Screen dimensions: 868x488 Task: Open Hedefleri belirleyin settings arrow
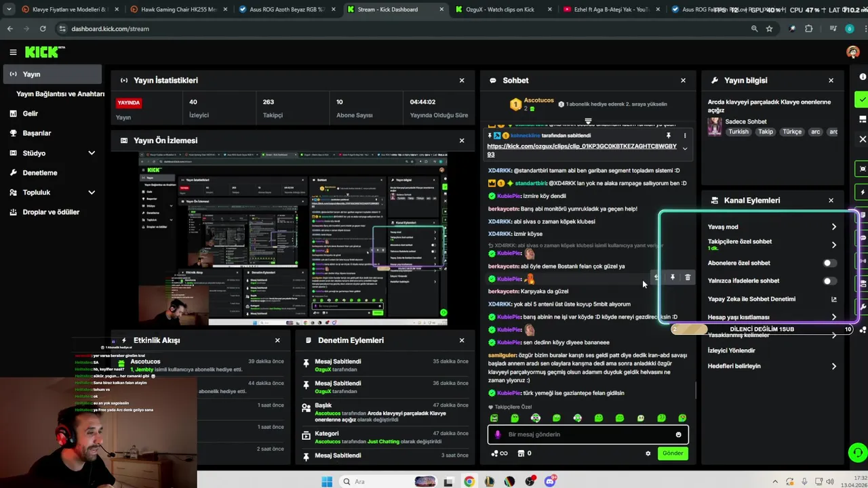tap(833, 366)
